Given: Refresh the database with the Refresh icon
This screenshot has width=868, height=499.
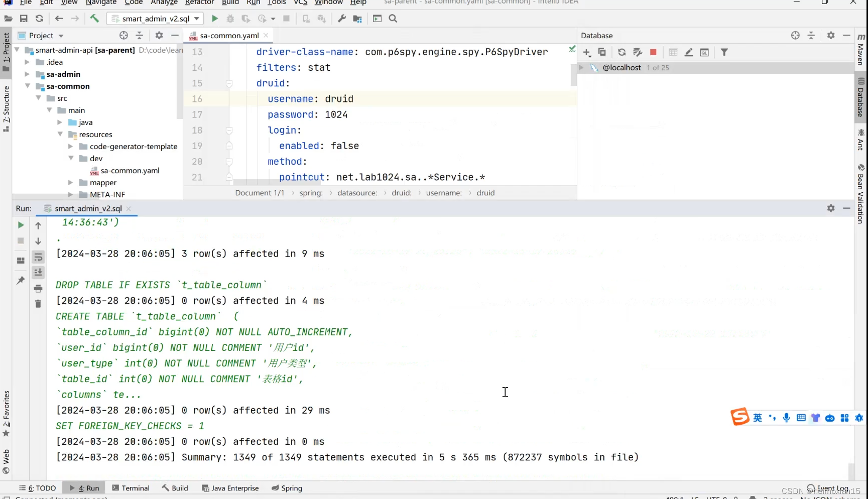Looking at the screenshot, I should coord(622,52).
